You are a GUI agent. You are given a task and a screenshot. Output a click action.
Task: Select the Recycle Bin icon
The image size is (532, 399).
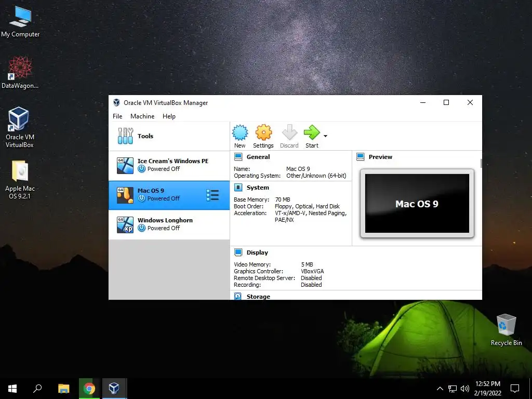(506, 330)
